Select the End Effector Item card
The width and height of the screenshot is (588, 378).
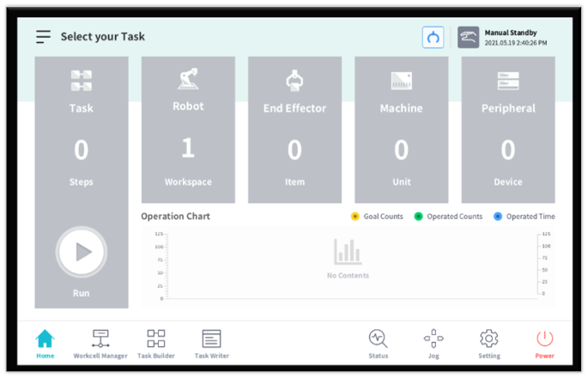tap(294, 129)
